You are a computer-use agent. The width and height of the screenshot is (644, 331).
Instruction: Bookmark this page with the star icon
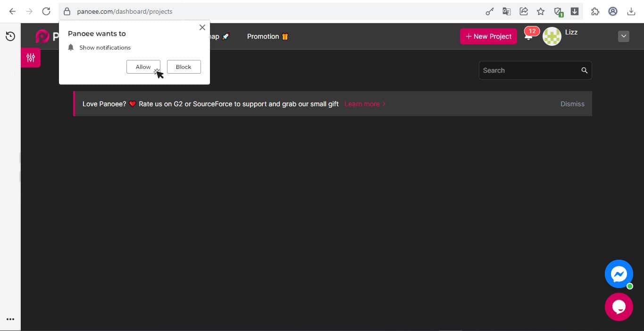pos(541,11)
